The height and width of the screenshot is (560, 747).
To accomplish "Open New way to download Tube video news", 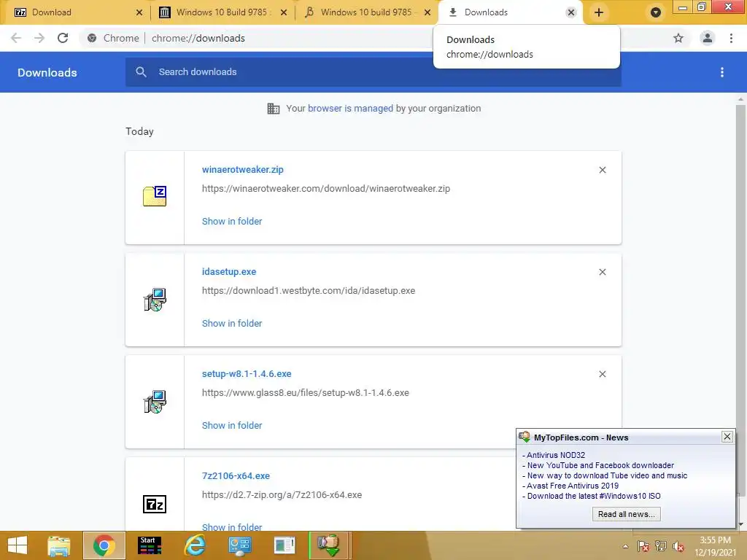I will (x=607, y=475).
